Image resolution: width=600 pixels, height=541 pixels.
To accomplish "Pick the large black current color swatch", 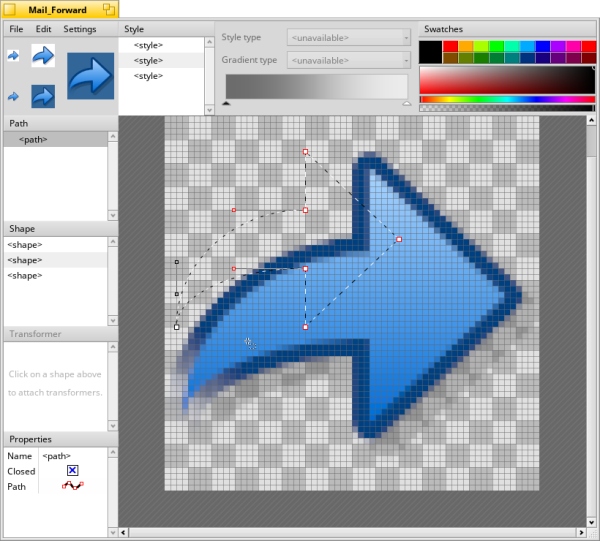I will 430,51.
